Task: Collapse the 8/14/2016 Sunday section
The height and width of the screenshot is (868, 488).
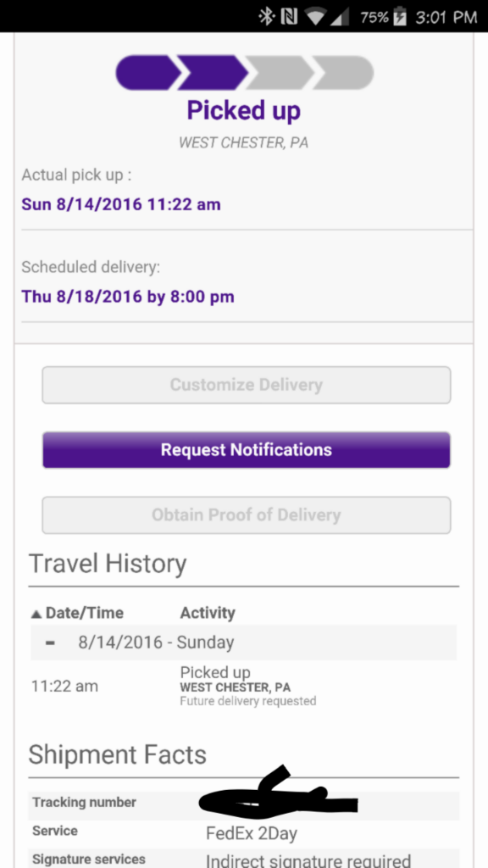Action: coord(50,643)
